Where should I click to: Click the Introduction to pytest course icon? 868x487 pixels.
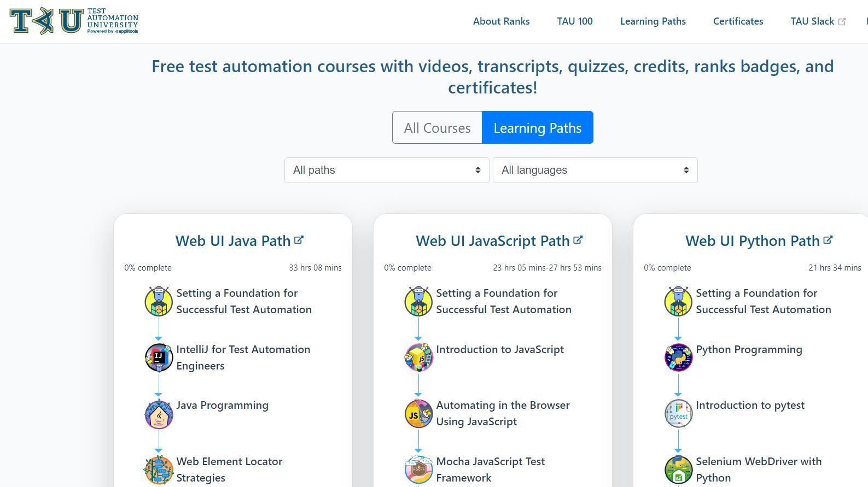click(x=678, y=414)
